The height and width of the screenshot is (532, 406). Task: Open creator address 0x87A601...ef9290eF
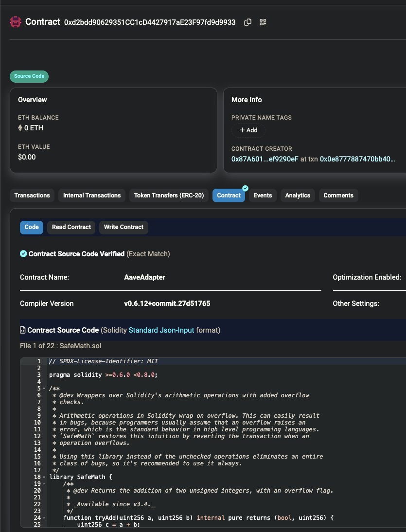pyautogui.click(x=265, y=159)
